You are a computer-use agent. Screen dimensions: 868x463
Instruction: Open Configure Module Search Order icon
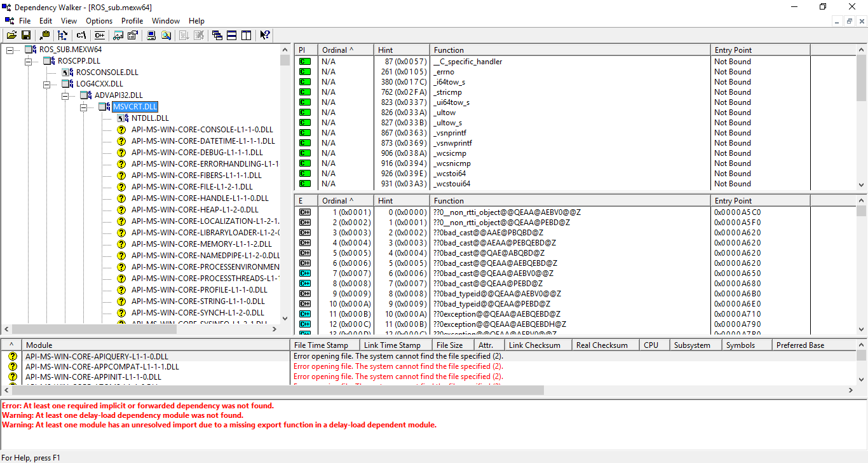click(166, 35)
